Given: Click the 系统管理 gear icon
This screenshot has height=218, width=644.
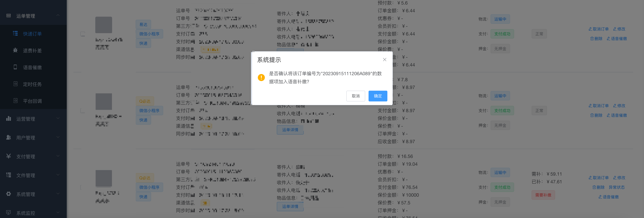Looking at the screenshot, I should pyautogui.click(x=9, y=194).
